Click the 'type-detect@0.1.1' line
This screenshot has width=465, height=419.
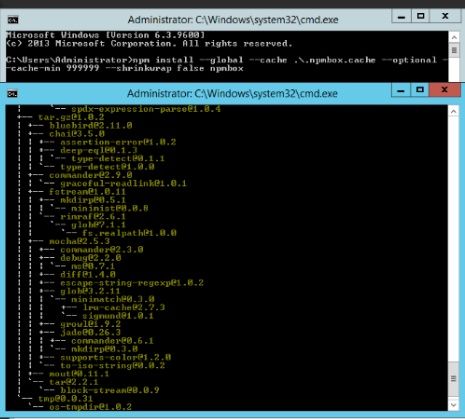(118, 159)
